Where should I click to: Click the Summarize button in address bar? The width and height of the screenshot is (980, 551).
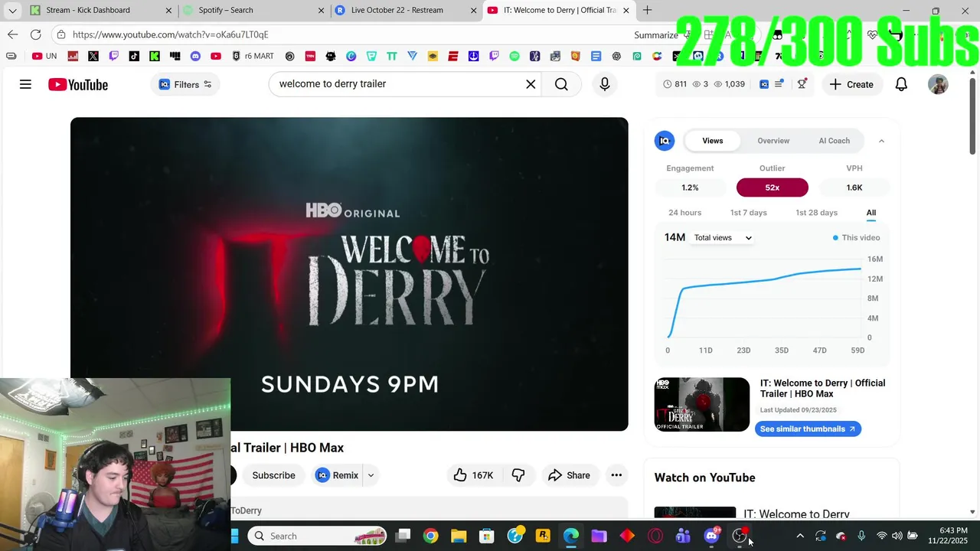pos(656,34)
